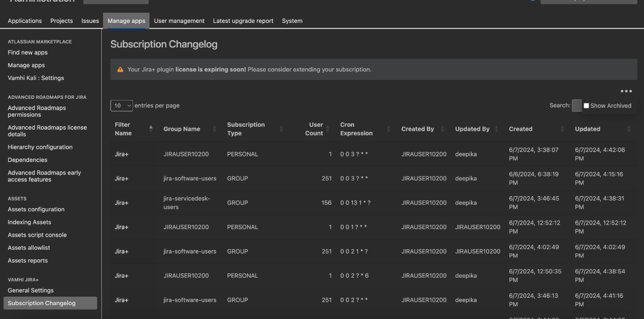Click the license expiring warning icon
This screenshot has height=319, width=644.
(120, 70)
